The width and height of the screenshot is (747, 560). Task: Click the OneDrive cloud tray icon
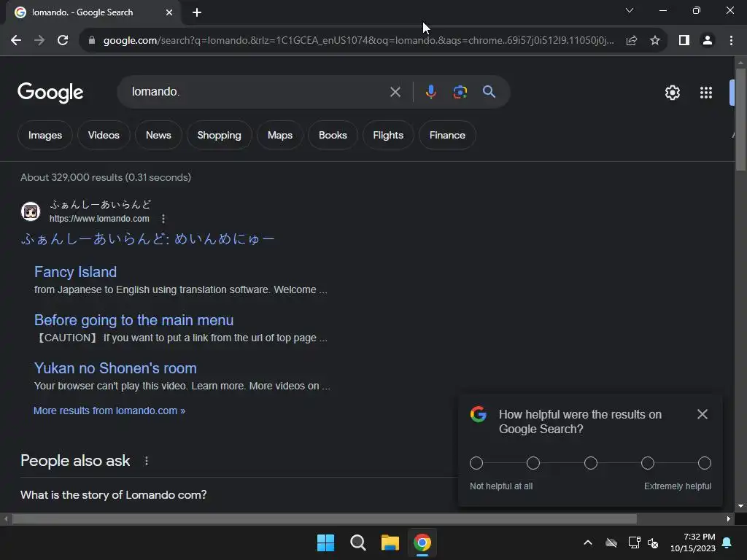(x=611, y=542)
